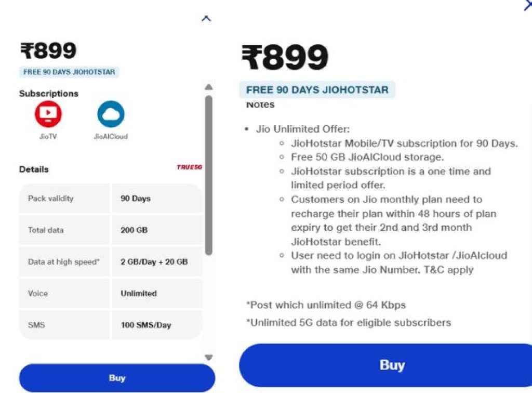Click the blue X icon at top right
Viewport: 532px width, 393px height.
point(527,4)
